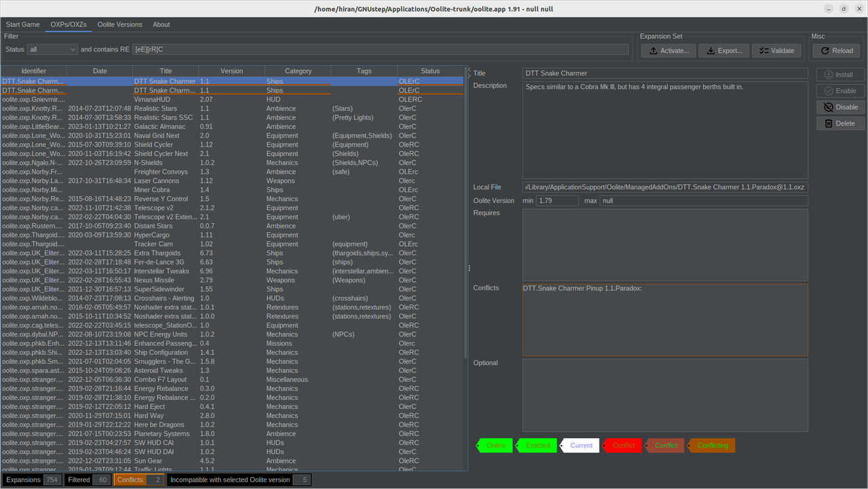
Task: Click the Activate expansion set button
Action: point(668,51)
